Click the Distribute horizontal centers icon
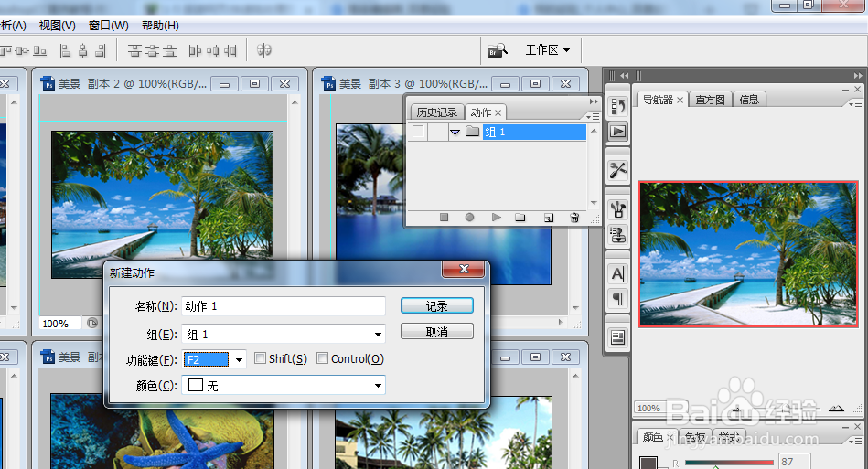Screen dimensions: 868x469 pos(212,51)
